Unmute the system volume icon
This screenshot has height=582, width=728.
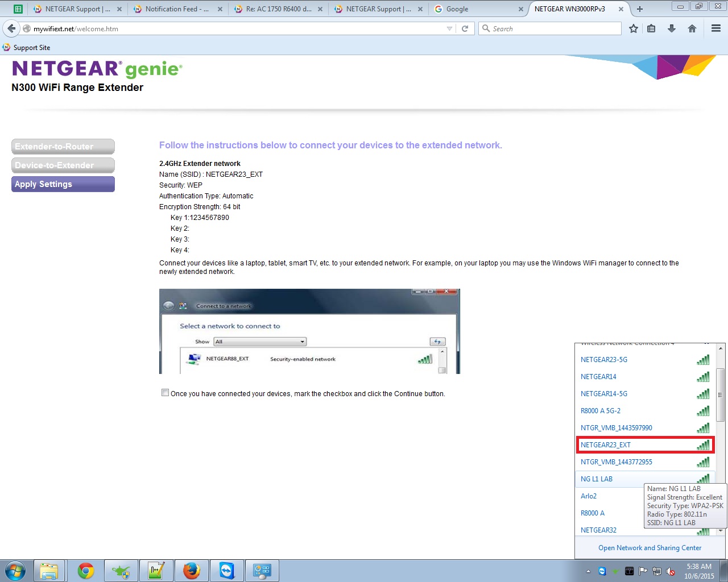[x=669, y=571]
